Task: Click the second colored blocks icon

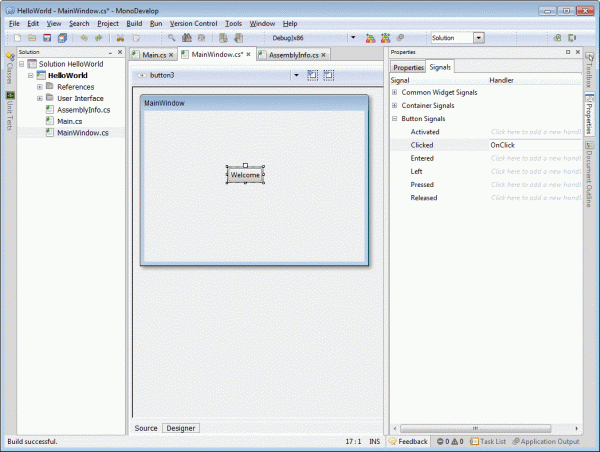Action: point(385,38)
